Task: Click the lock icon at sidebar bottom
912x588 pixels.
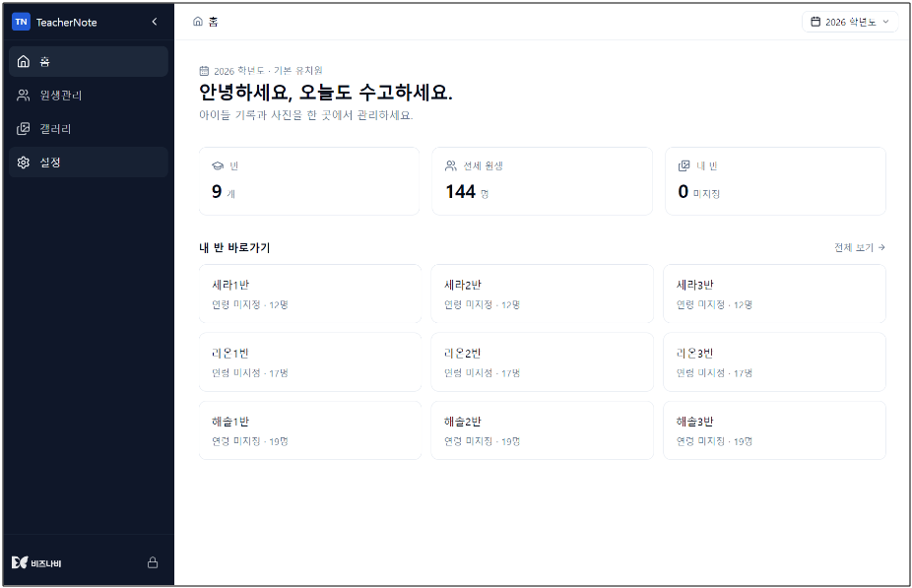Action: click(153, 562)
